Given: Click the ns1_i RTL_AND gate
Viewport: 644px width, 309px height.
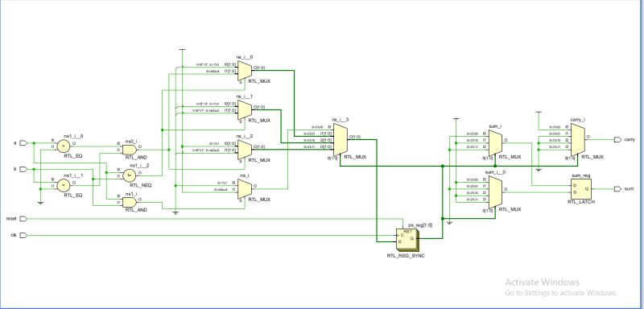Looking at the screenshot, I should point(130,202).
